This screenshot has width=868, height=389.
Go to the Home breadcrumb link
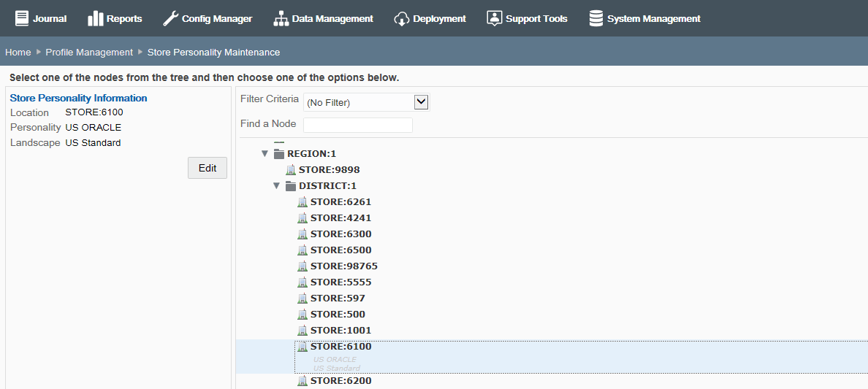pos(18,52)
